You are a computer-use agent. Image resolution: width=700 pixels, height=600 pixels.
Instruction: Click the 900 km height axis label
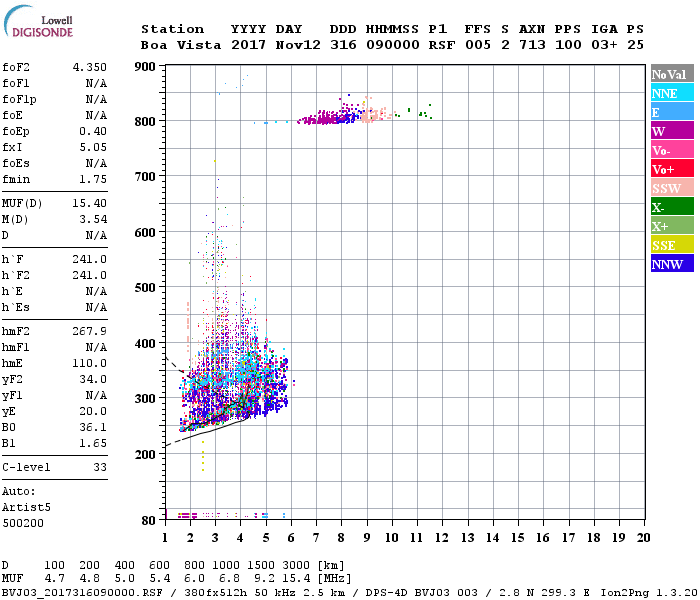click(x=145, y=67)
